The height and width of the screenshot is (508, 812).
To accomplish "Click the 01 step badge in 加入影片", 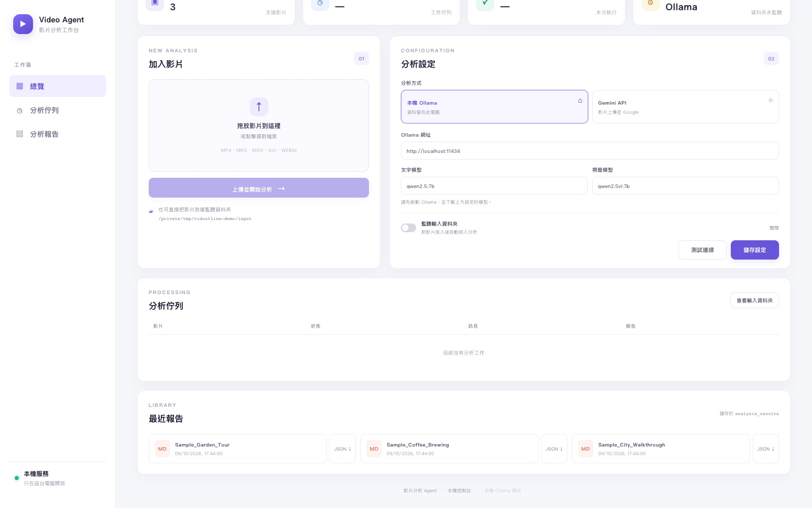I will tap(361, 58).
